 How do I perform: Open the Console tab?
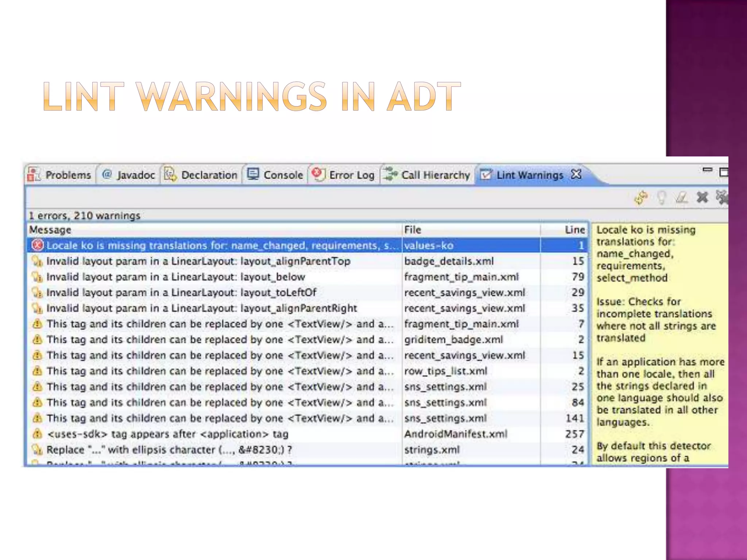(275, 175)
